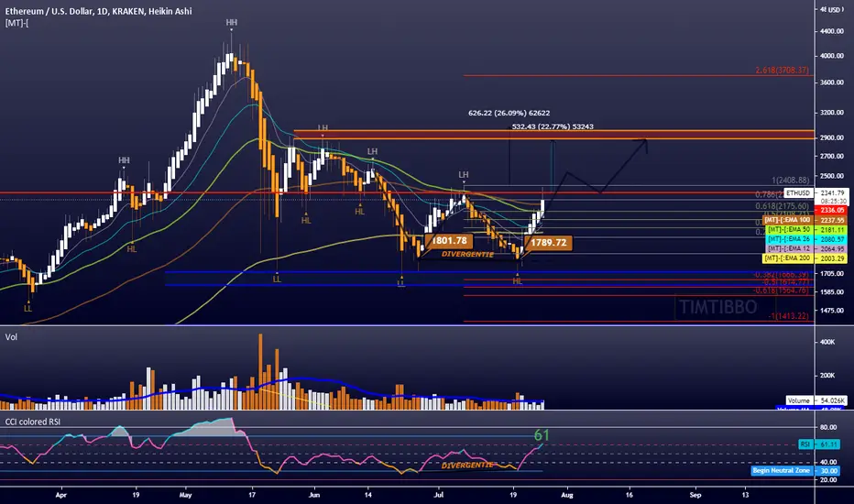Viewport: 854px width, 504px height.
Task: Click the 4000.00 price axis tick
Action: [832, 56]
